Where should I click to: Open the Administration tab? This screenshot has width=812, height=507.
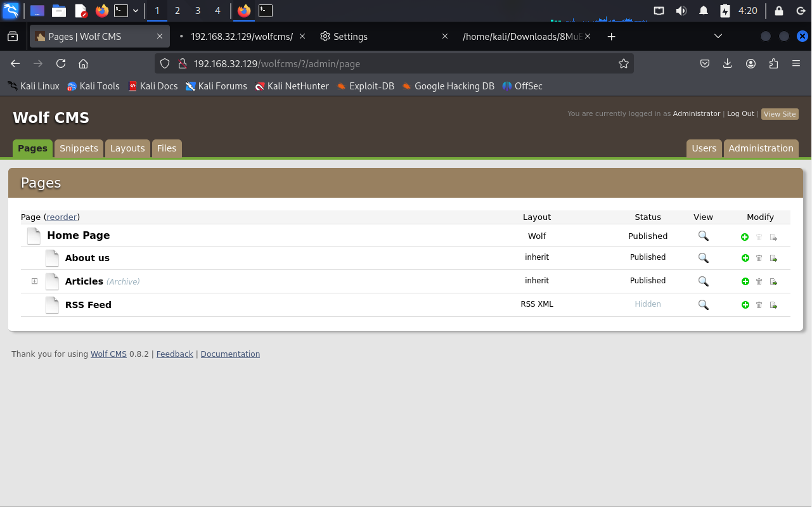click(x=761, y=148)
